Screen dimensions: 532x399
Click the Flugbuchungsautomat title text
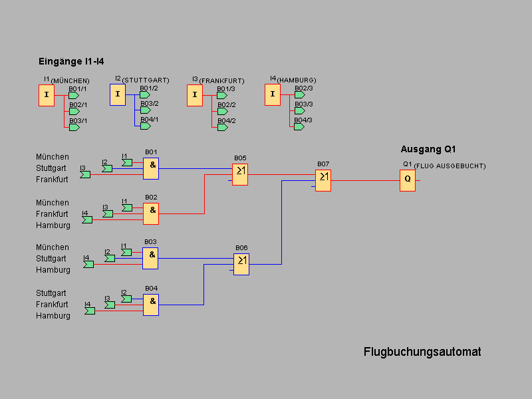click(x=422, y=352)
